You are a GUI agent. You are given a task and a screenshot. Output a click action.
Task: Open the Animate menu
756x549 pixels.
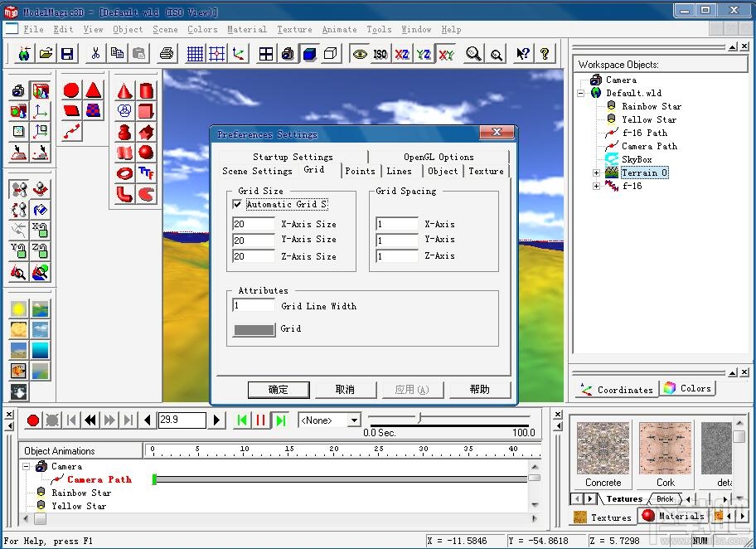339,29
